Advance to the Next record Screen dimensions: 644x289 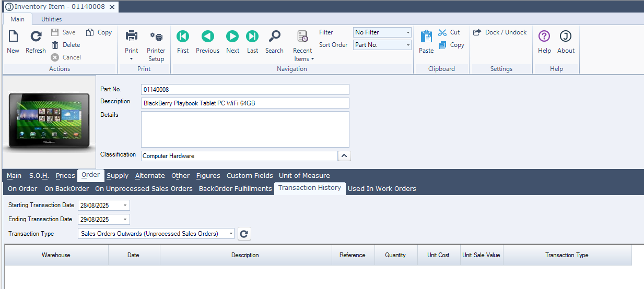click(232, 37)
